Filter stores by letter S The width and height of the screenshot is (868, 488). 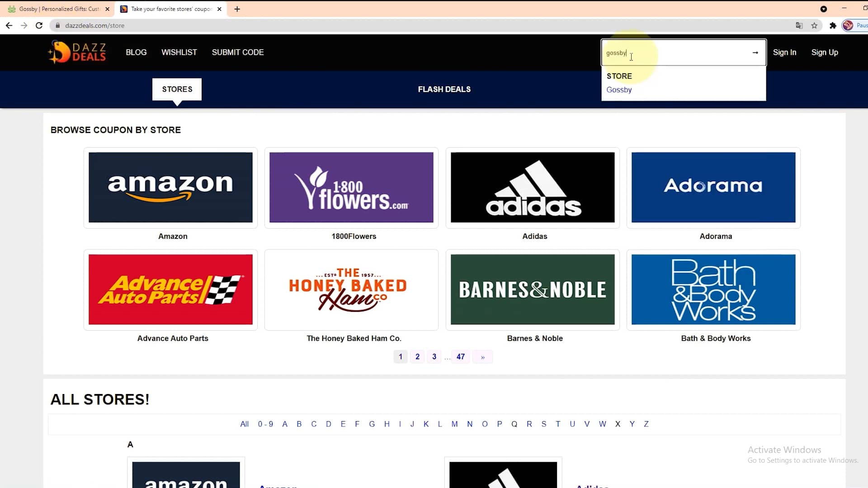coord(544,424)
